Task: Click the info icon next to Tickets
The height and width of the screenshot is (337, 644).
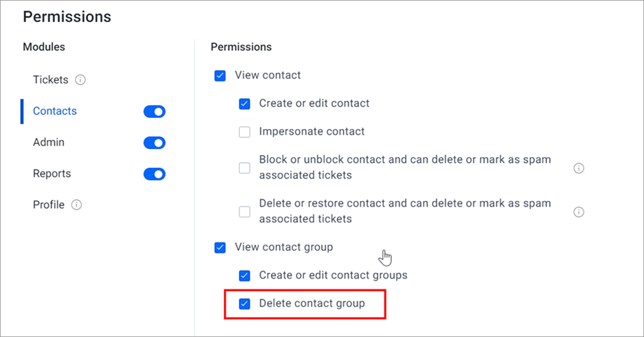Action: pos(80,80)
